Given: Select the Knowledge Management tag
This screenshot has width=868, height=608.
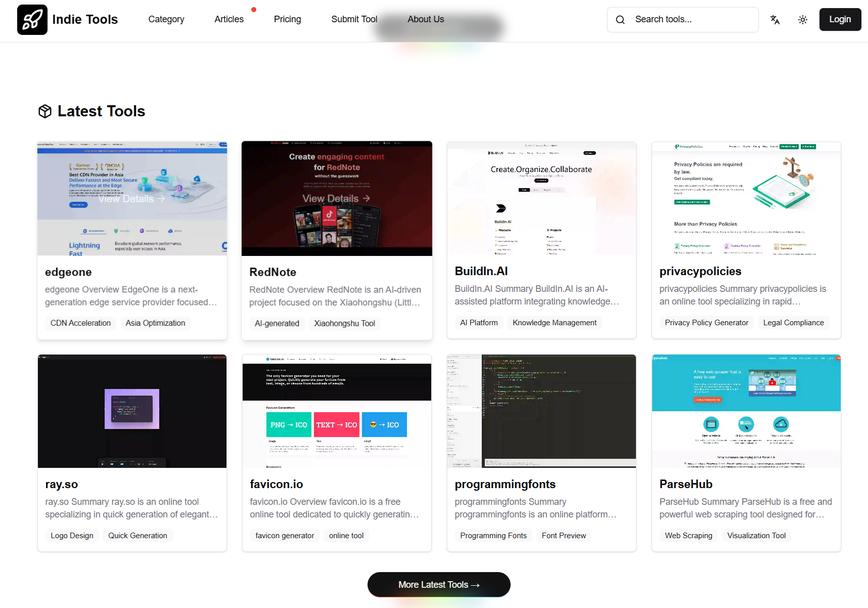Looking at the screenshot, I should (555, 323).
